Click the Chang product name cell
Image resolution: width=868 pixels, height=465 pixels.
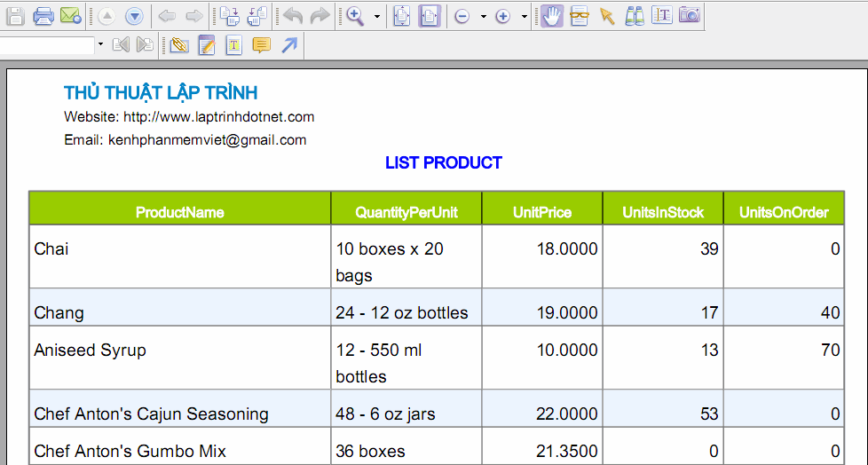click(x=180, y=307)
